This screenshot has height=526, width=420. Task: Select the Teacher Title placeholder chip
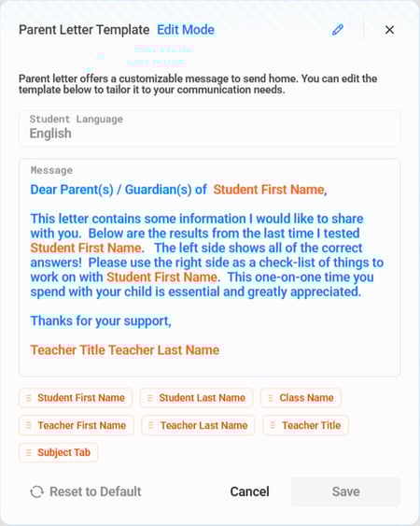305,425
